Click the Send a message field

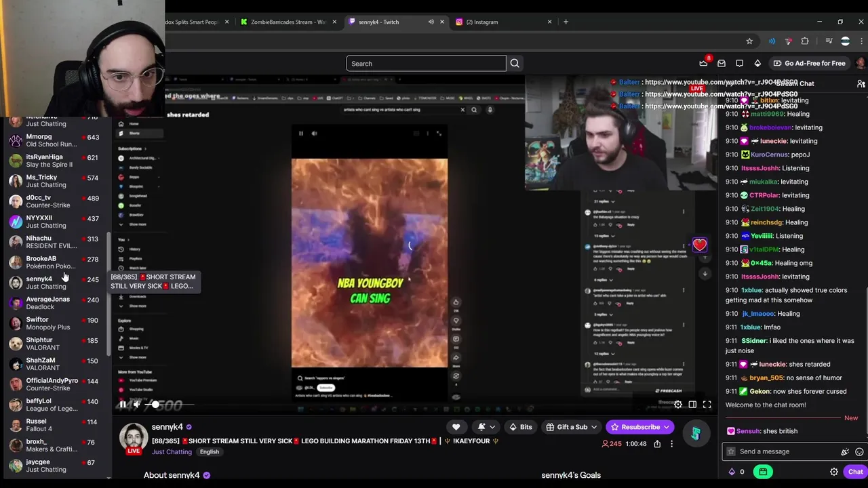[780, 451]
